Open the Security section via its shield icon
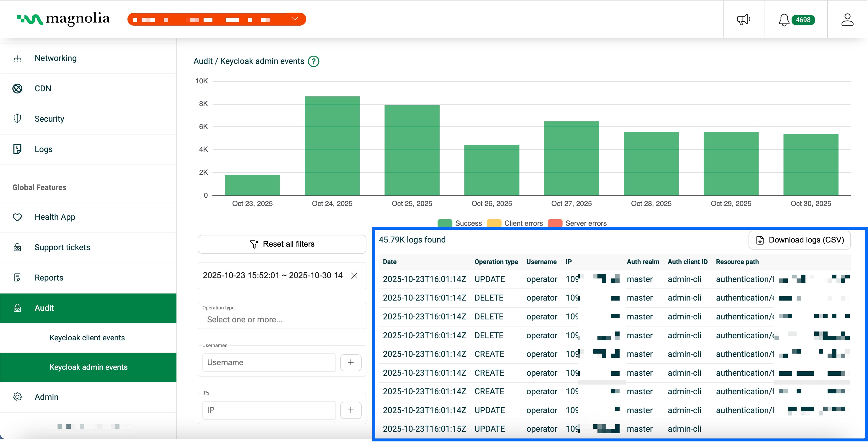The width and height of the screenshot is (868, 442). pyautogui.click(x=17, y=118)
